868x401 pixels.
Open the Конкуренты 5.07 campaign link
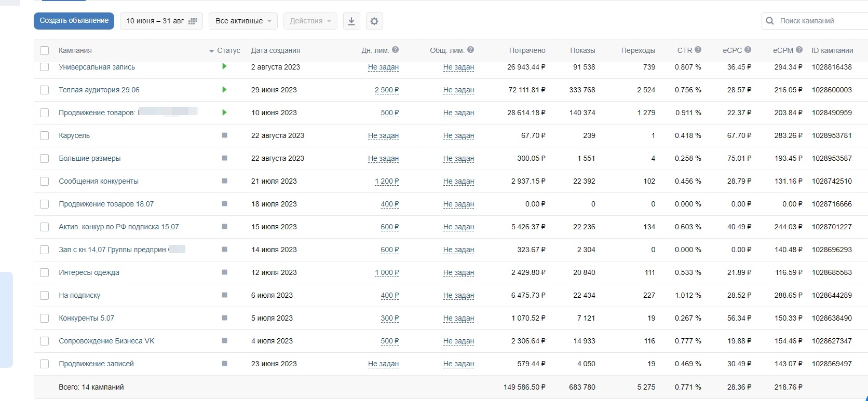(87, 318)
